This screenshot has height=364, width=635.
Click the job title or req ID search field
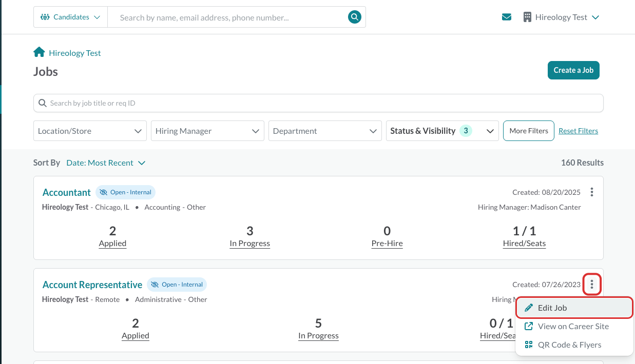pos(318,103)
